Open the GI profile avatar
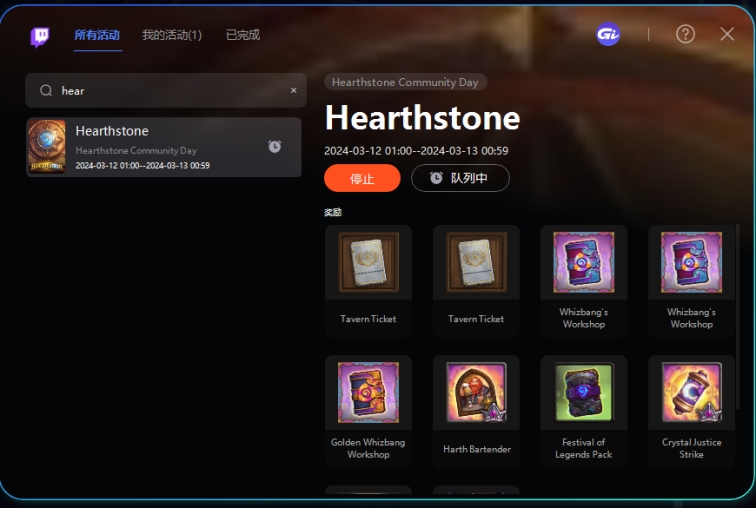 coord(608,34)
